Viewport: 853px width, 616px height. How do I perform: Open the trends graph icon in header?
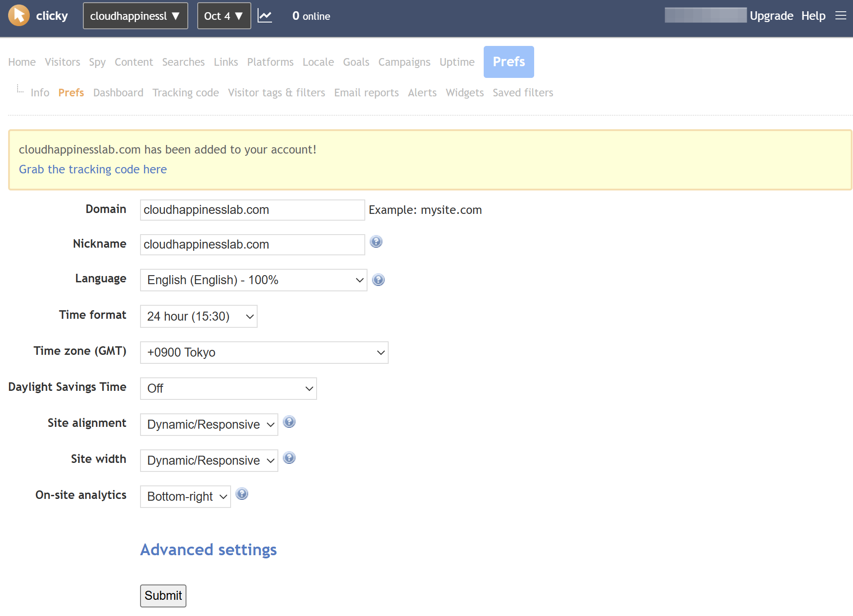265,16
